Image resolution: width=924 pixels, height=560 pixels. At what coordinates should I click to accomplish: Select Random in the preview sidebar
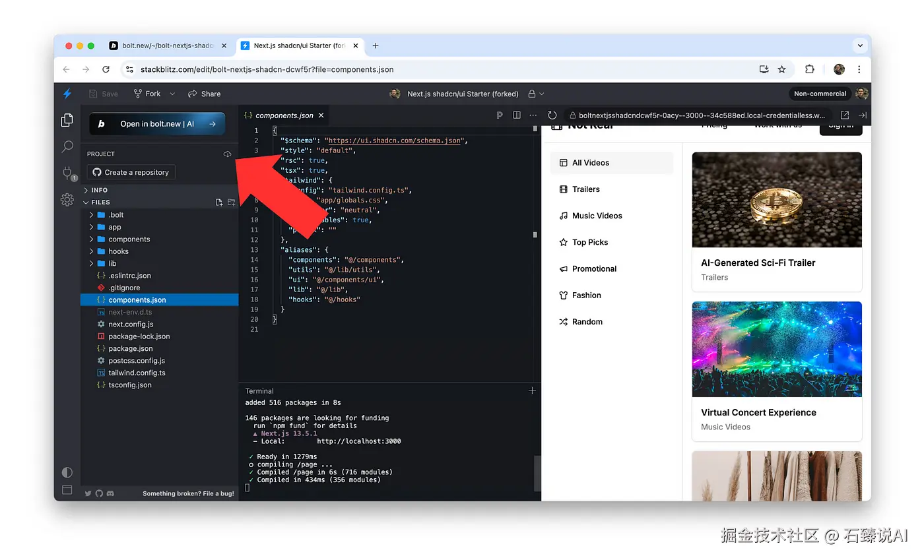pyautogui.click(x=611, y=322)
